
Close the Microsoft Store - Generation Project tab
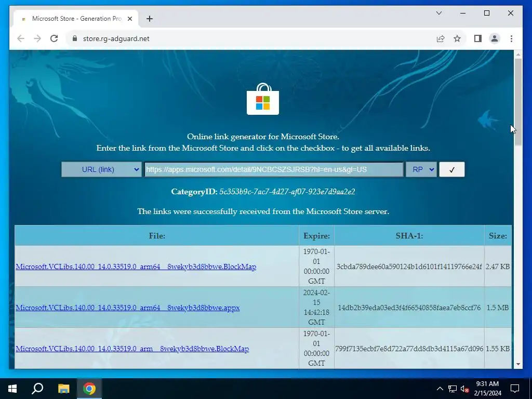coord(129,19)
